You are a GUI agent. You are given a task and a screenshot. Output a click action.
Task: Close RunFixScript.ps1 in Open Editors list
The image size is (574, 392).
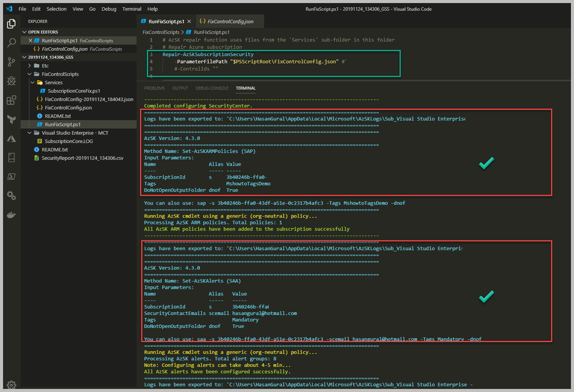[30, 41]
